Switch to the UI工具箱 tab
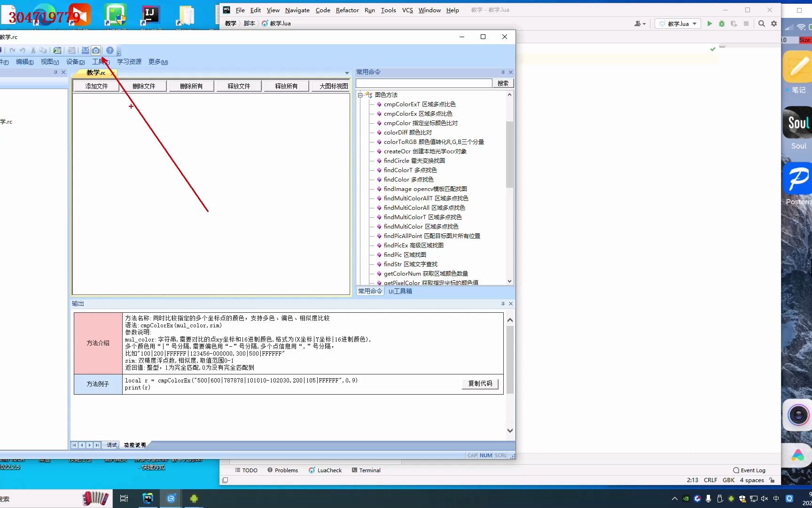The image size is (812, 508). pyautogui.click(x=400, y=291)
